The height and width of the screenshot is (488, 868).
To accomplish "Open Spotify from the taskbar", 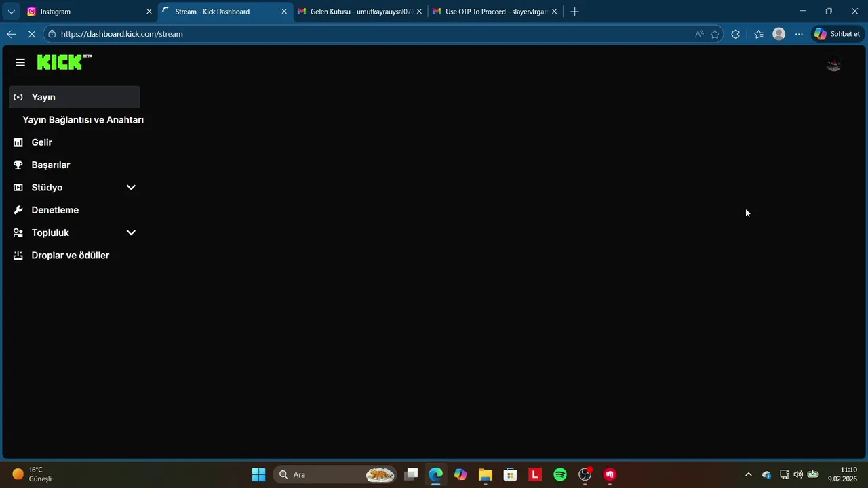I will (x=560, y=474).
